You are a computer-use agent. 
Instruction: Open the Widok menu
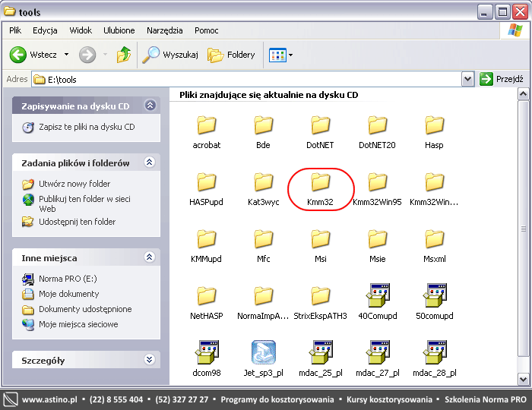tap(81, 30)
